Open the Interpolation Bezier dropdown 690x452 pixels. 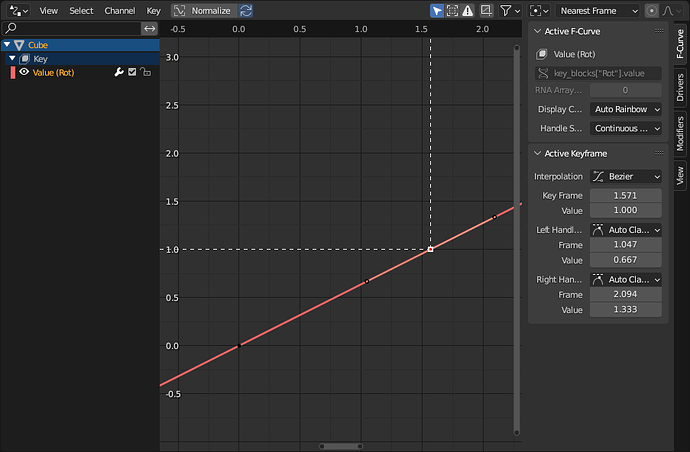click(625, 176)
